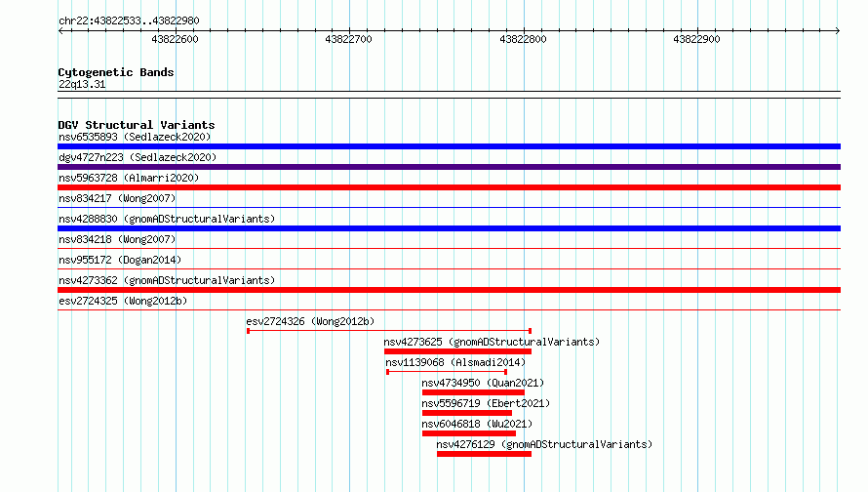This screenshot has width=868, height=492.
Task: Open nsv4276129 (gnomADStructuralVariants) label
Action: (x=544, y=444)
